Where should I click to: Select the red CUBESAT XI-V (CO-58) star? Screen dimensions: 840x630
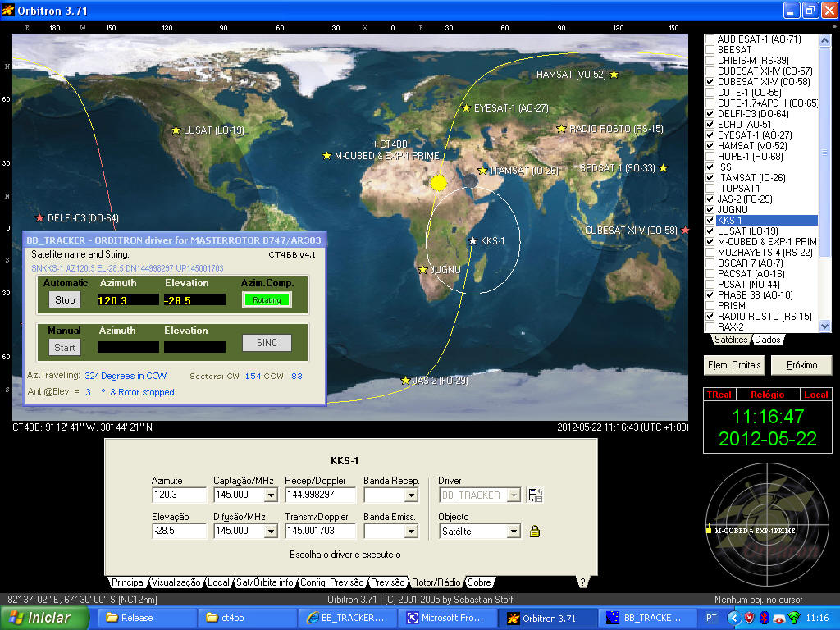coord(685,231)
